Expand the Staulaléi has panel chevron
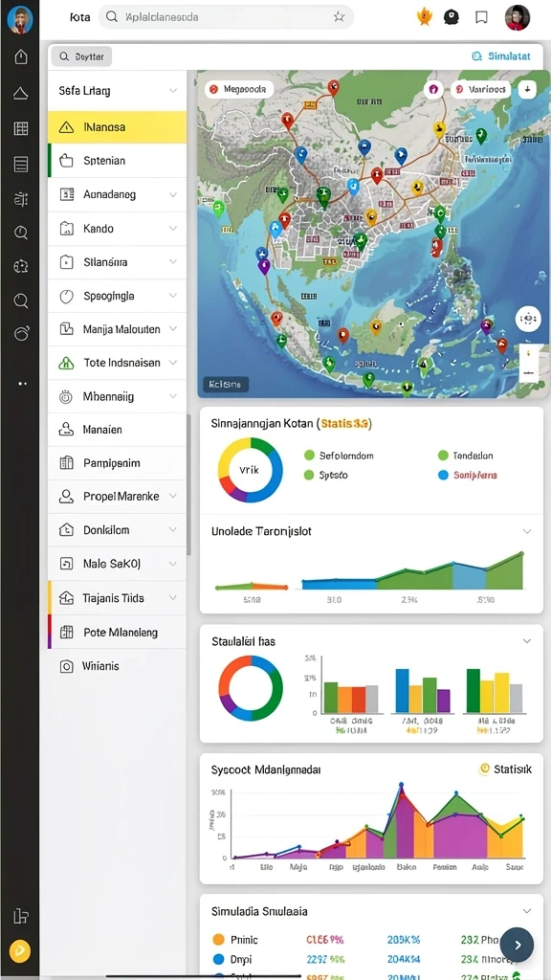551x980 pixels. click(527, 641)
